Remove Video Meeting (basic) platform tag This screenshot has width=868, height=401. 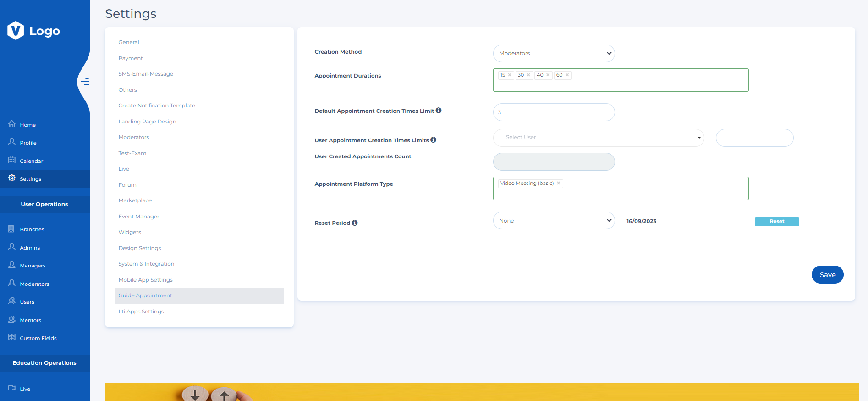tap(559, 184)
